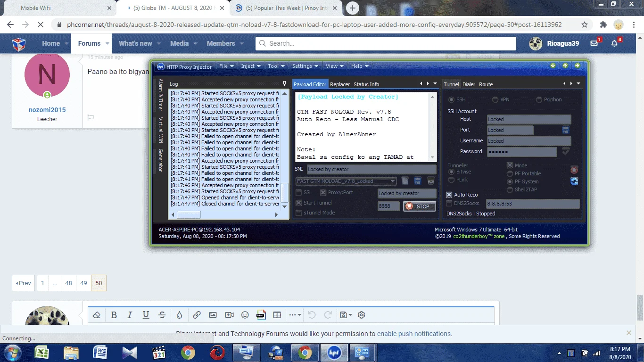Toggle the Proxy:Port checkbox
This screenshot has width=644, height=362.
(323, 192)
